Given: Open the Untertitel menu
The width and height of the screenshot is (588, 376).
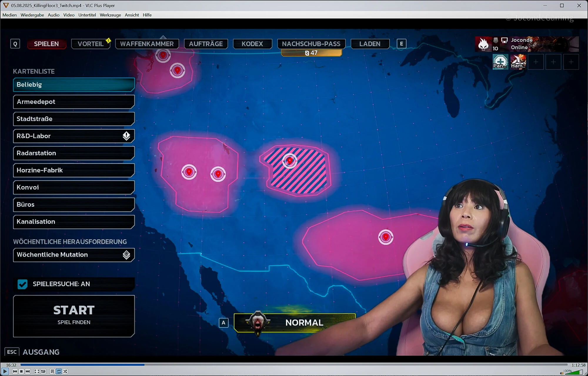Looking at the screenshot, I should click(87, 15).
